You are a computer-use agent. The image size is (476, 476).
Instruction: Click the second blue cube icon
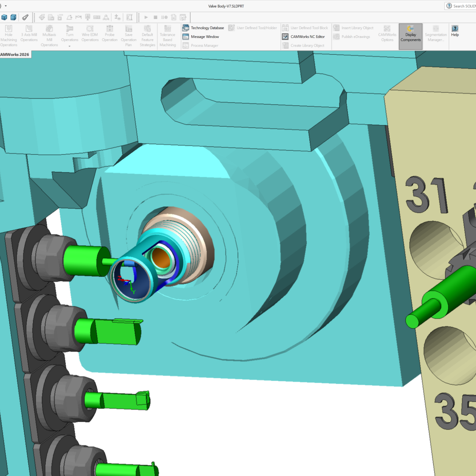click(x=14, y=17)
